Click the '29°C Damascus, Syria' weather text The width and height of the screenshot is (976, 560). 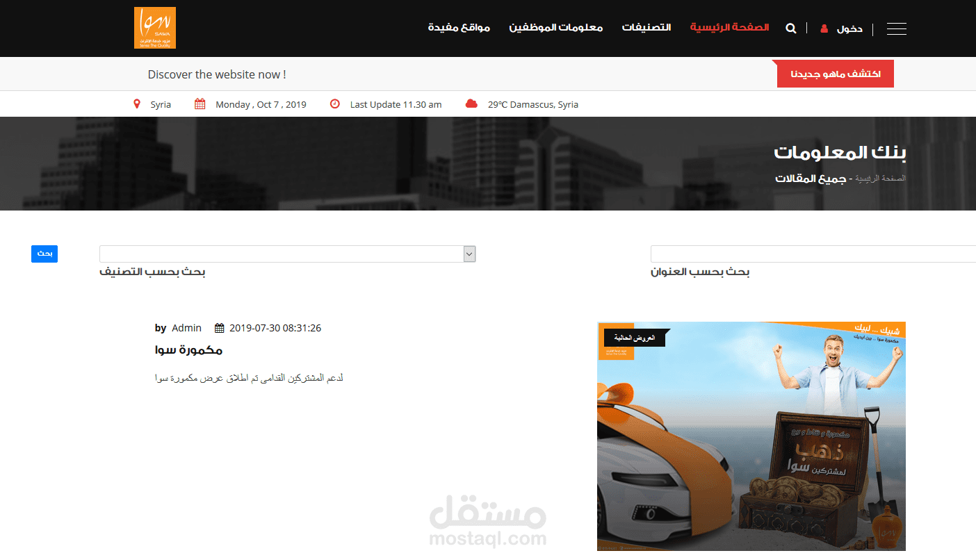coord(533,104)
